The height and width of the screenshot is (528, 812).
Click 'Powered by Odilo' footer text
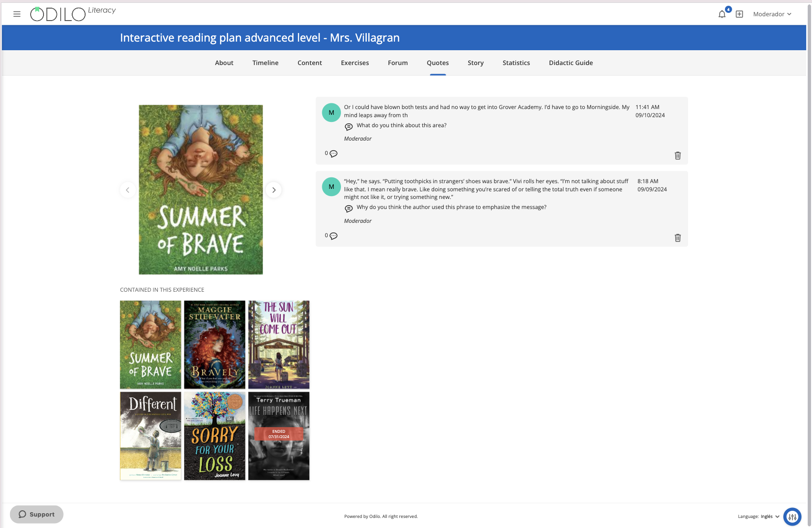tap(381, 517)
